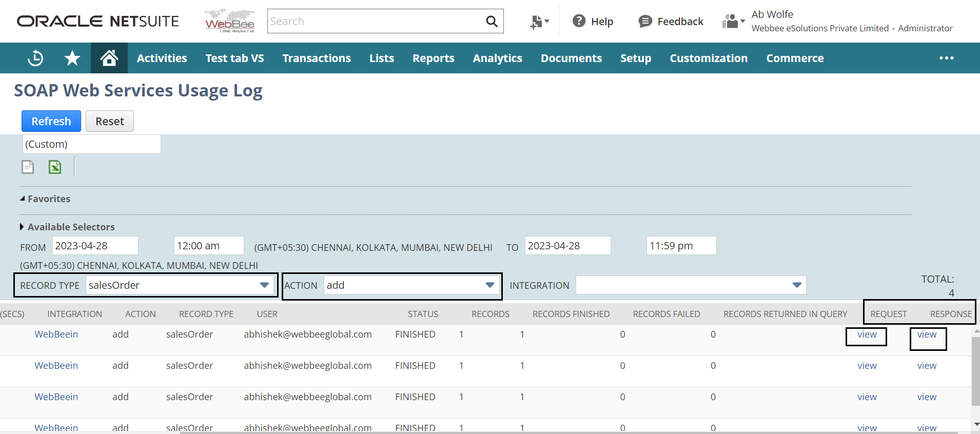
Task: Open the Transactions menu
Action: click(x=317, y=58)
